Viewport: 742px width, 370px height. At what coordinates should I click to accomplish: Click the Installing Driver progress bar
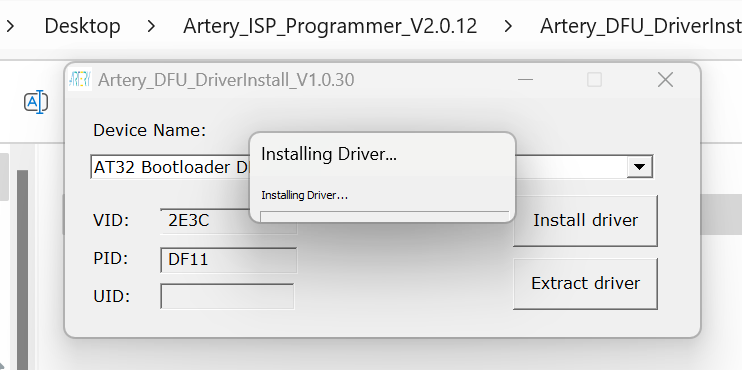point(384,216)
